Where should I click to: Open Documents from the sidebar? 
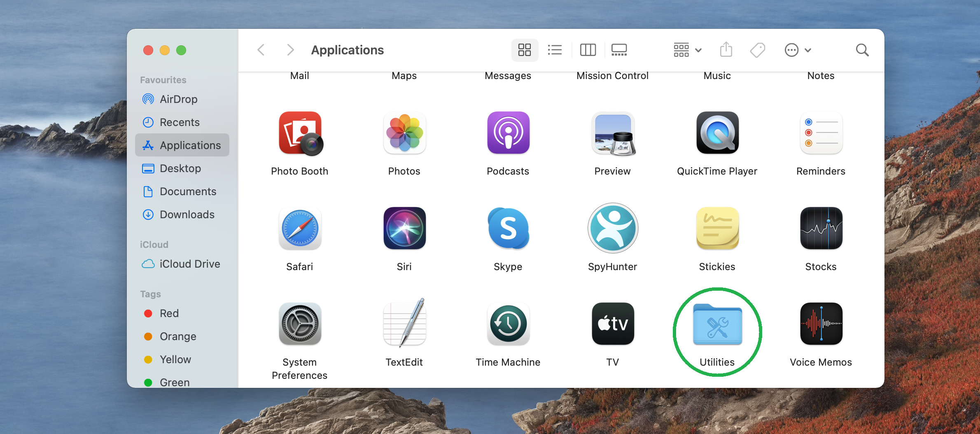(182, 191)
